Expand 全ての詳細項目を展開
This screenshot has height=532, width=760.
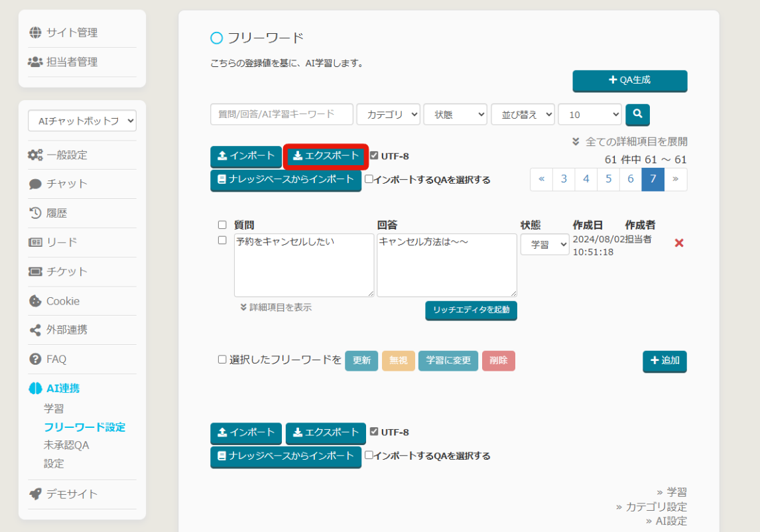[630, 141]
